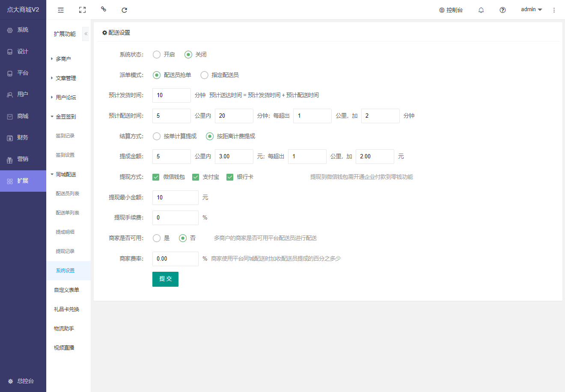The height and width of the screenshot is (392, 565).
Task: Select 指定配送员 dispatch mode
Action: [x=220, y=75]
